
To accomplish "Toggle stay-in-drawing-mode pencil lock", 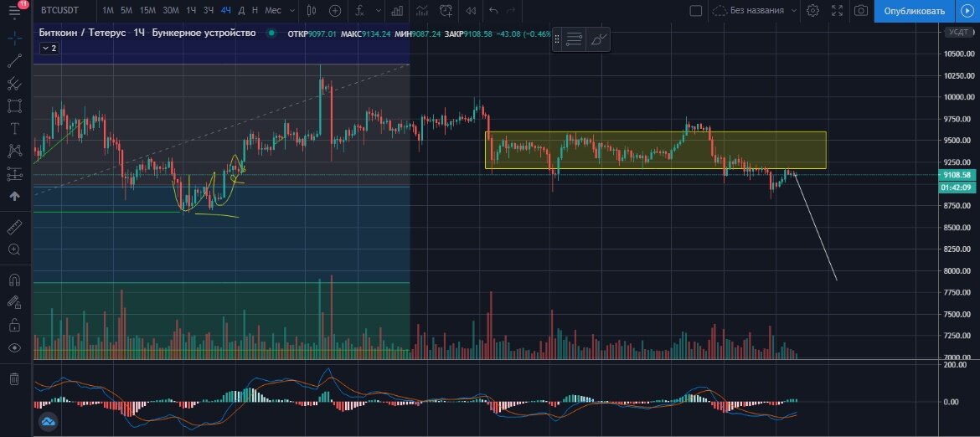I will pyautogui.click(x=14, y=302).
